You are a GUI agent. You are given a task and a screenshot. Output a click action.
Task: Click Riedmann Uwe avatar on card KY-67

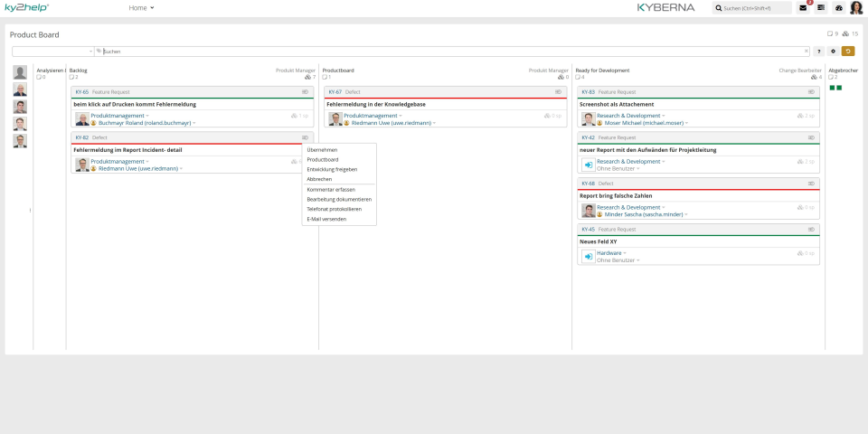tap(335, 119)
